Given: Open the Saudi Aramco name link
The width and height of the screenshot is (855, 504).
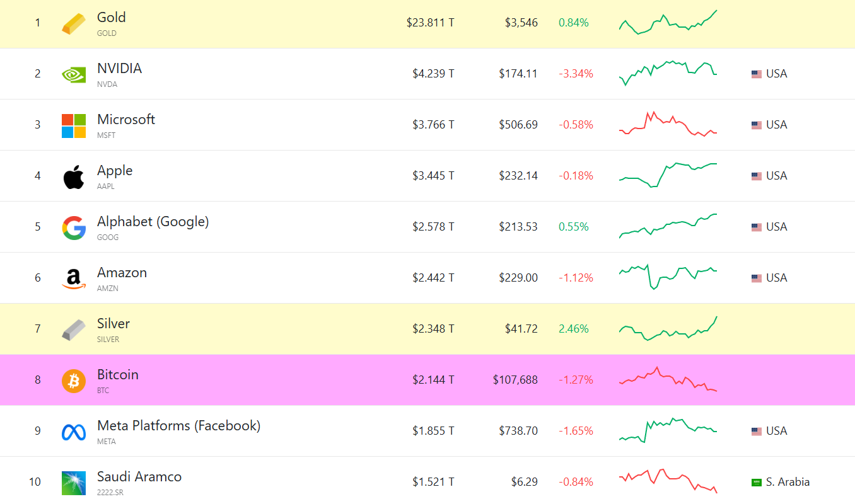Looking at the screenshot, I should tap(139, 477).
